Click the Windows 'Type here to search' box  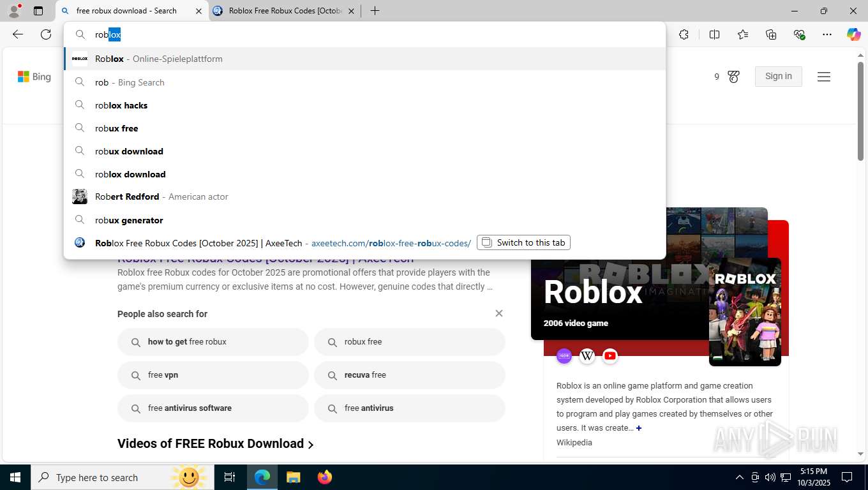pos(121,477)
